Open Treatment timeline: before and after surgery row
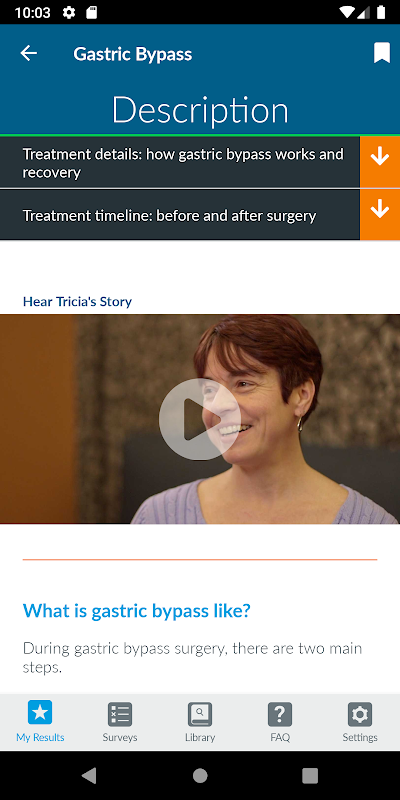This screenshot has height=800, width=400. pyautogui.click(x=180, y=215)
